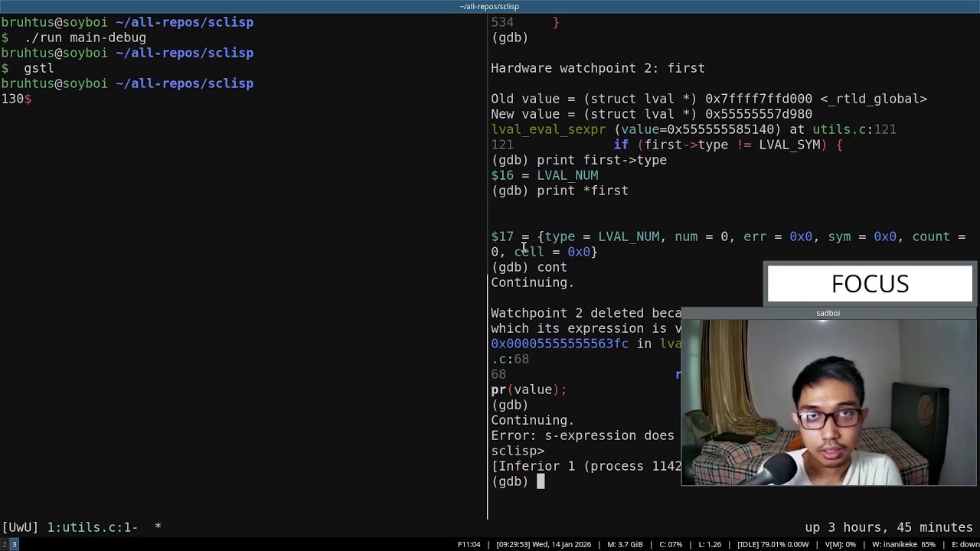Click the 'Watchpoint 2 deleted' message
The height and width of the screenshot is (551, 980).
tap(586, 313)
